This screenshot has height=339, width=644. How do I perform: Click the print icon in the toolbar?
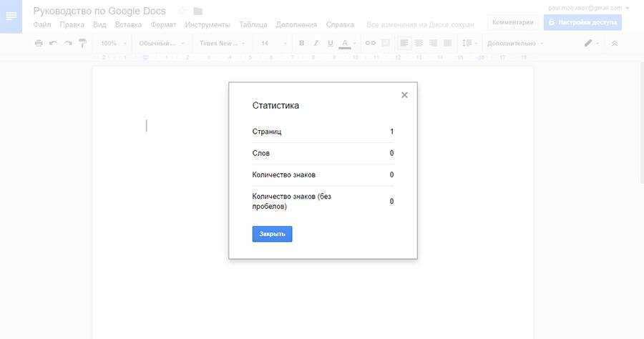point(39,43)
